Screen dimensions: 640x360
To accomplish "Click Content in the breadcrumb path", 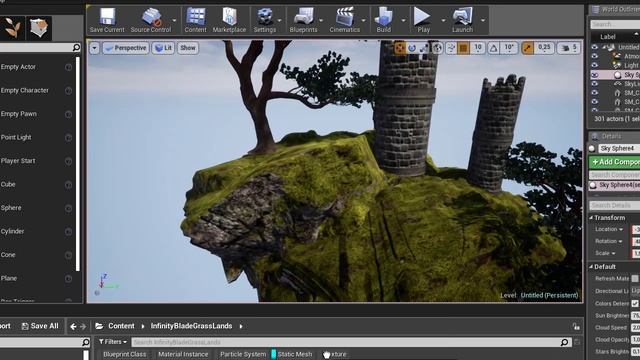I will point(121,326).
